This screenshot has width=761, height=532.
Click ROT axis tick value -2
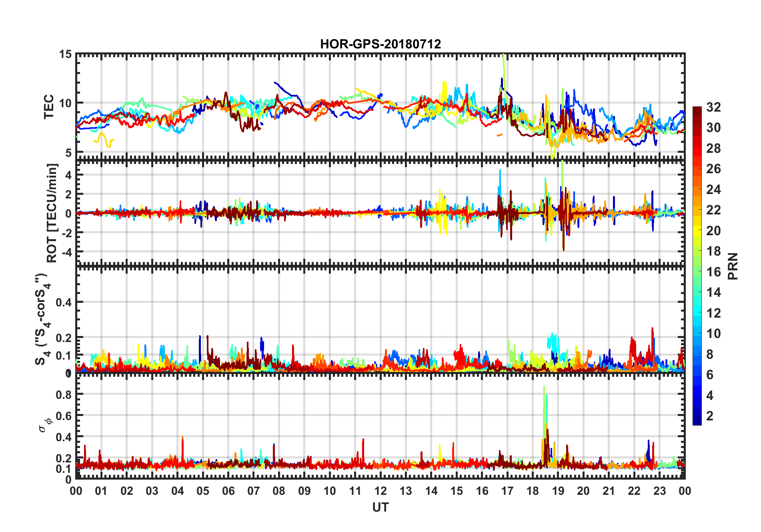pyautogui.click(x=66, y=233)
